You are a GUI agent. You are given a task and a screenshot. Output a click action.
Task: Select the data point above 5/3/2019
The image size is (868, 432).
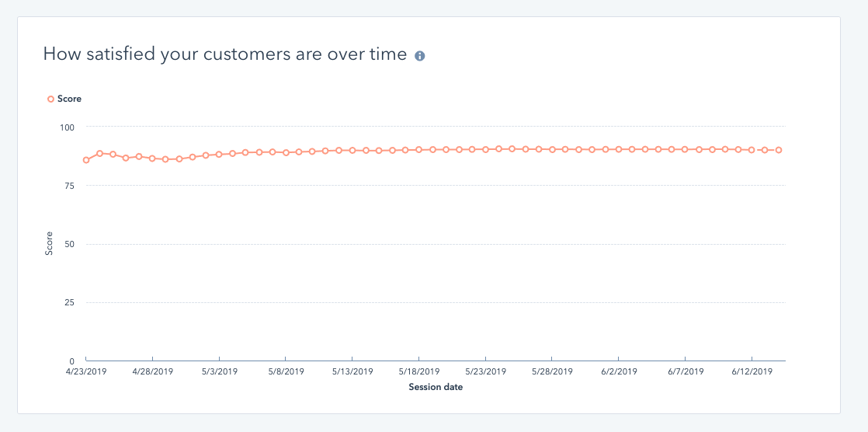point(219,154)
